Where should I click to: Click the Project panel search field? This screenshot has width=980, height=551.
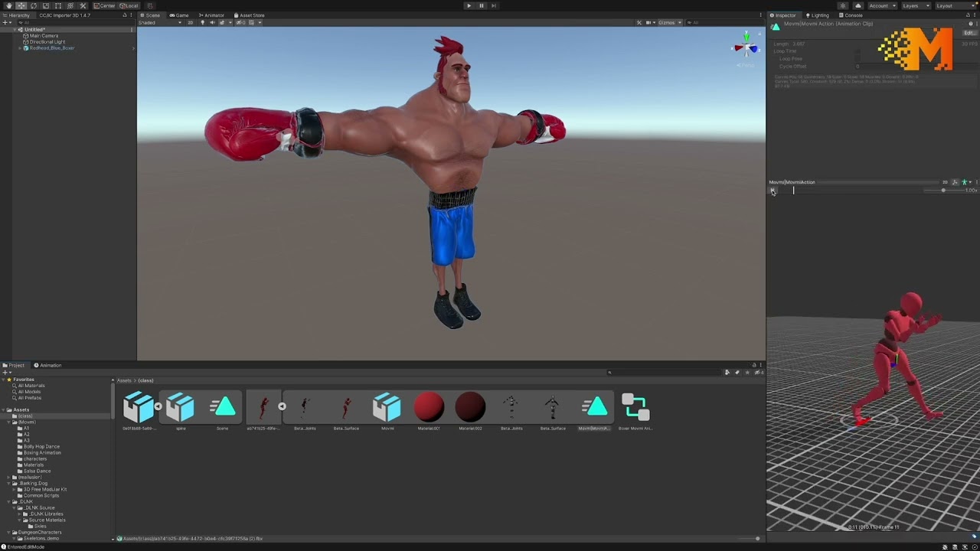click(x=665, y=372)
